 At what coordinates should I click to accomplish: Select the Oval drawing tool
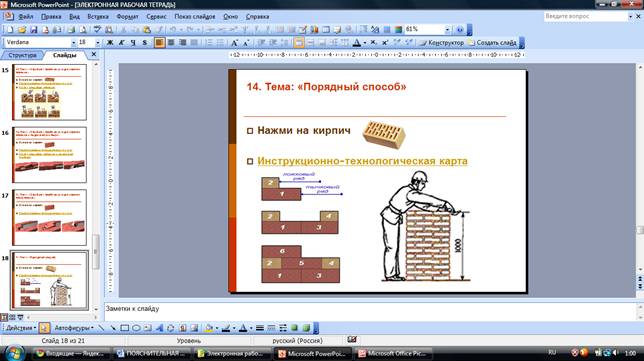(x=136, y=328)
